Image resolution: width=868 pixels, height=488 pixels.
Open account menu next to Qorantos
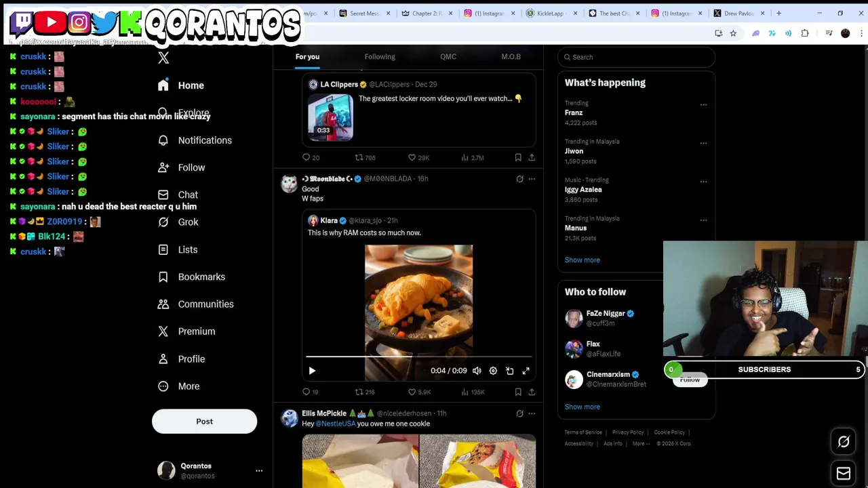259,470
